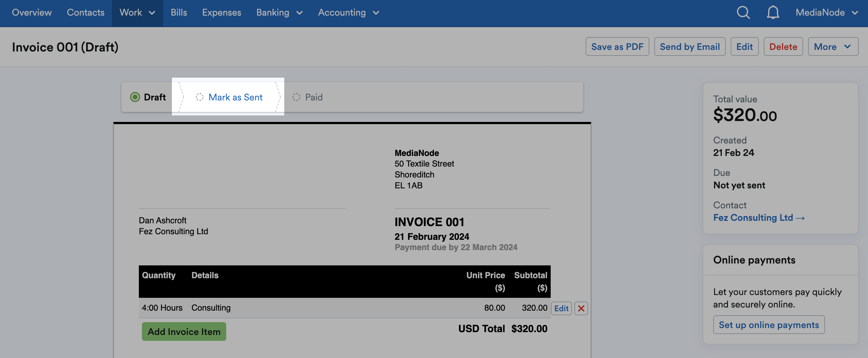Image resolution: width=868 pixels, height=358 pixels.
Task: Send the invoice by Email
Action: (x=690, y=46)
